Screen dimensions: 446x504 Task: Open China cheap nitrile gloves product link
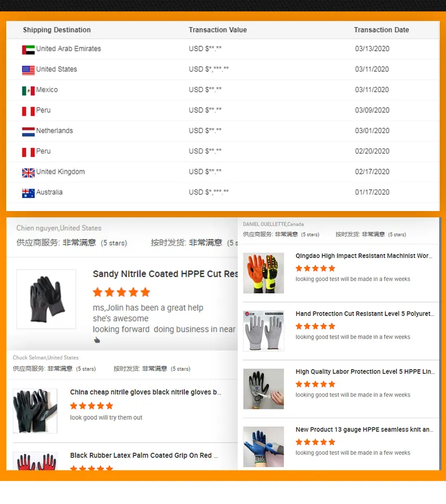tap(145, 392)
